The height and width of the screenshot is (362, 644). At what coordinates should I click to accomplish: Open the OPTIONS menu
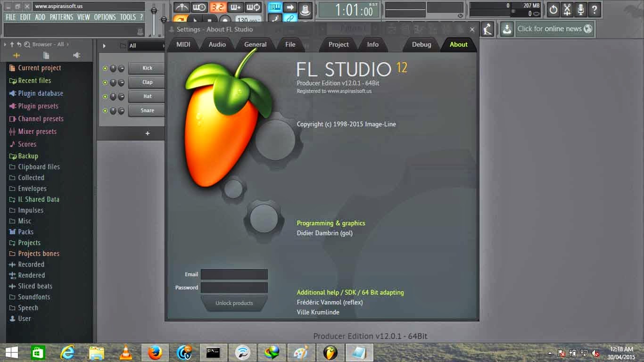105,17
